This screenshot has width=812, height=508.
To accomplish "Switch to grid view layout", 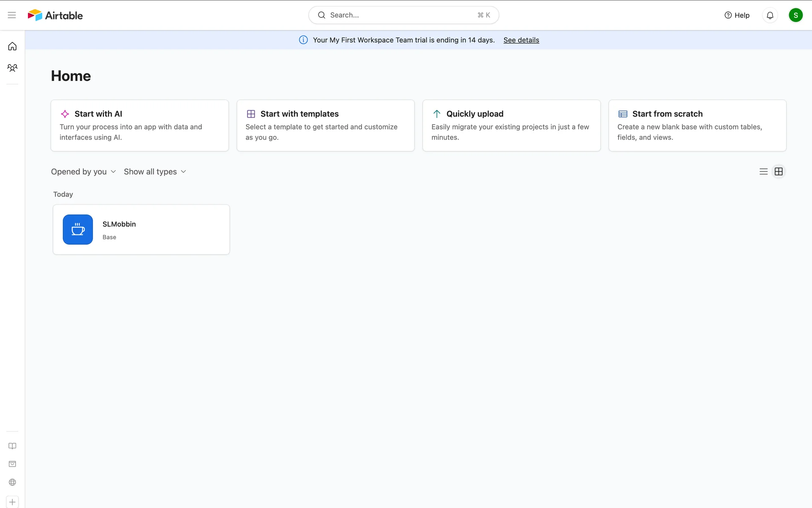I will tap(779, 171).
